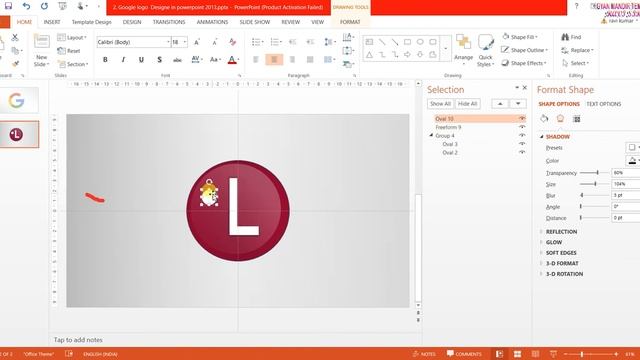Expand the 3-D FORMAT section

[542, 263]
